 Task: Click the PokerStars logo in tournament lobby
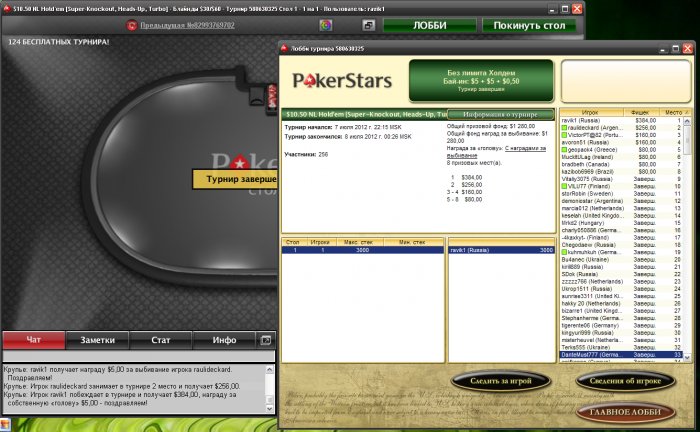(342, 81)
